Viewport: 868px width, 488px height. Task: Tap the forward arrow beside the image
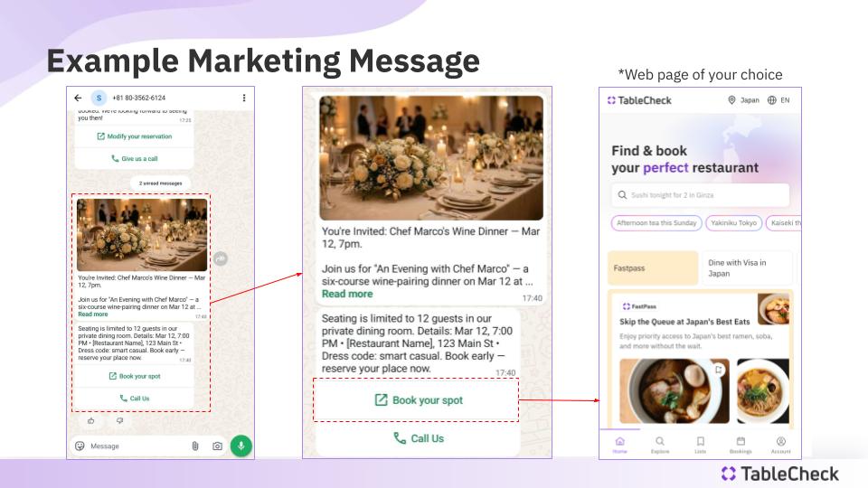point(221,258)
